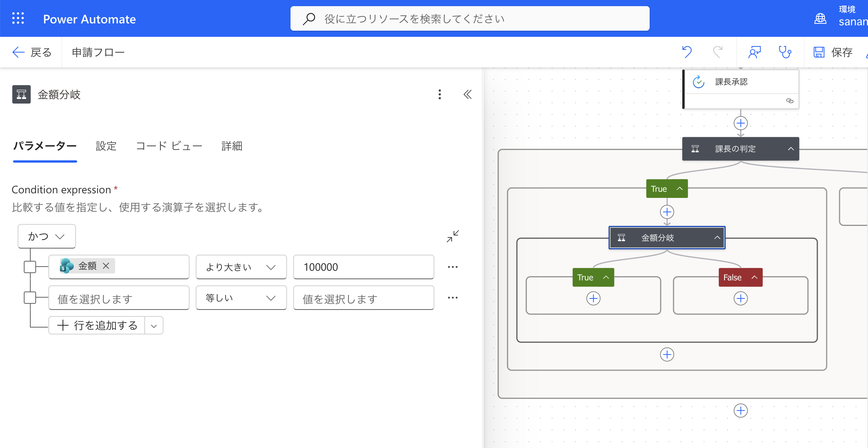Viewport: 868px width, 448px height.
Task: Go back with the 戻る arrow
Action: click(x=32, y=52)
